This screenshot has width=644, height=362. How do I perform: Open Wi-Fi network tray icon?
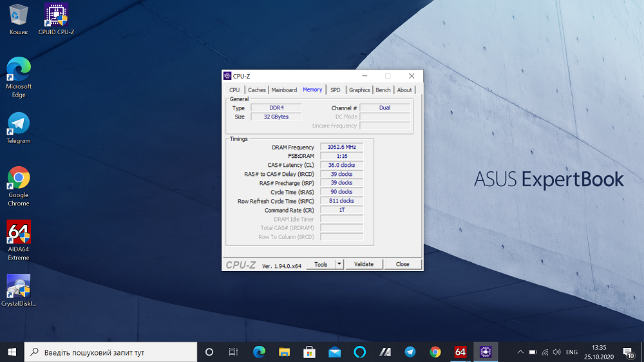[545, 352]
